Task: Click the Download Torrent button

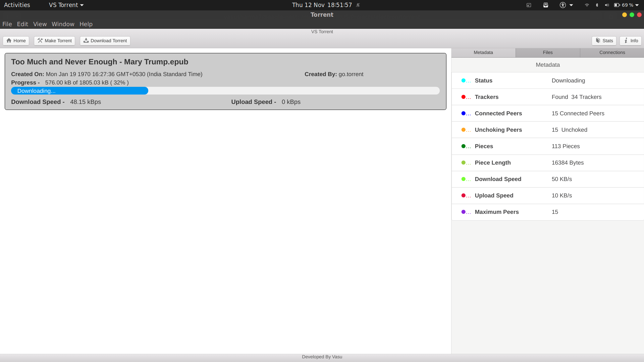Action: coord(105,41)
